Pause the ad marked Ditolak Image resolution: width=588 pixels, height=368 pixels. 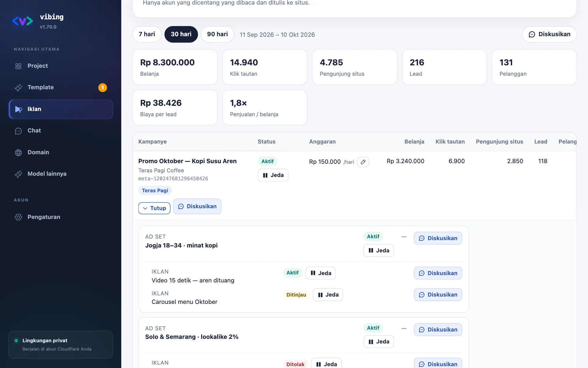coord(326,364)
